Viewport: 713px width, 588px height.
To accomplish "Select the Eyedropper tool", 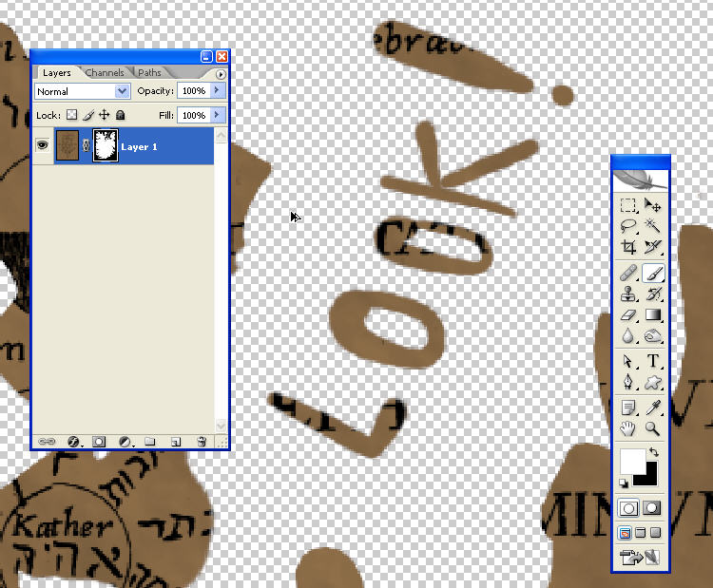I will [653, 408].
